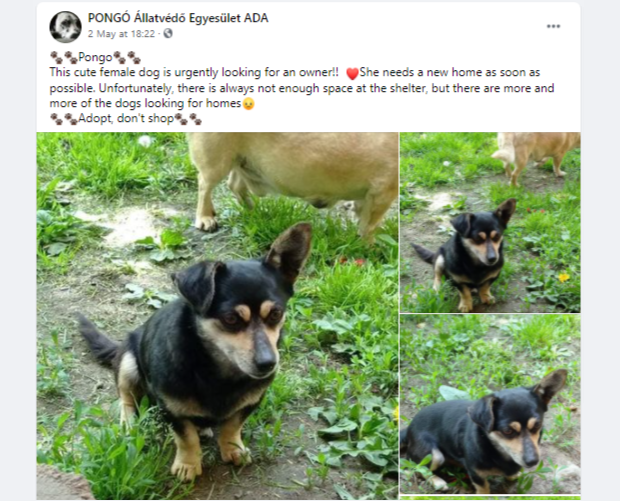Click the sad face emoji after 'homes'
Image resolution: width=620 pixels, height=501 pixels.
click(x=248, y=104)
